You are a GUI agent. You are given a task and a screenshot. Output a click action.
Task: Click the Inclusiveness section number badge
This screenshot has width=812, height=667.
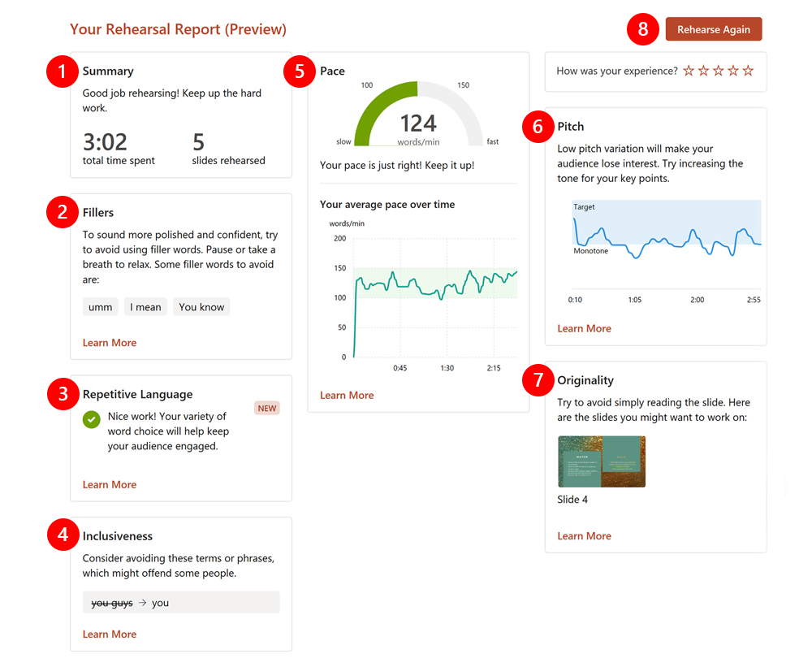point(62,535)
